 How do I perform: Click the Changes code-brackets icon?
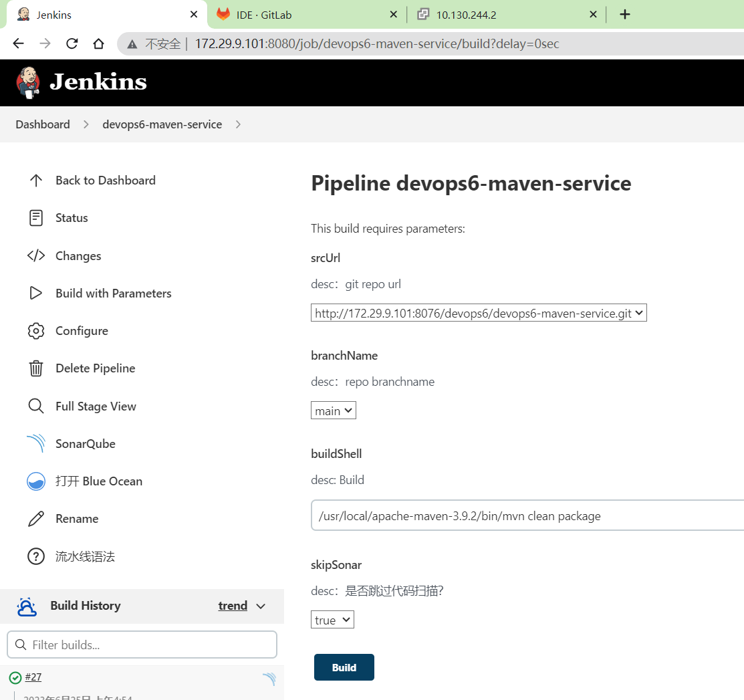[x=36, y=255]
